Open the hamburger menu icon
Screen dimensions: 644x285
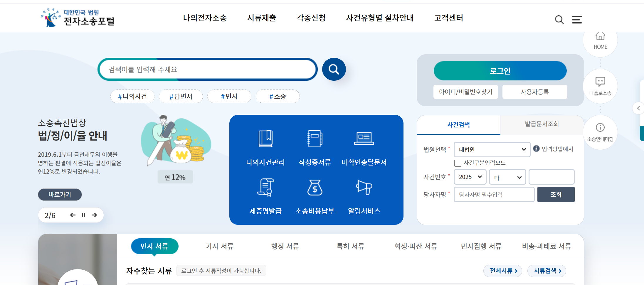(x=577, y=20)
